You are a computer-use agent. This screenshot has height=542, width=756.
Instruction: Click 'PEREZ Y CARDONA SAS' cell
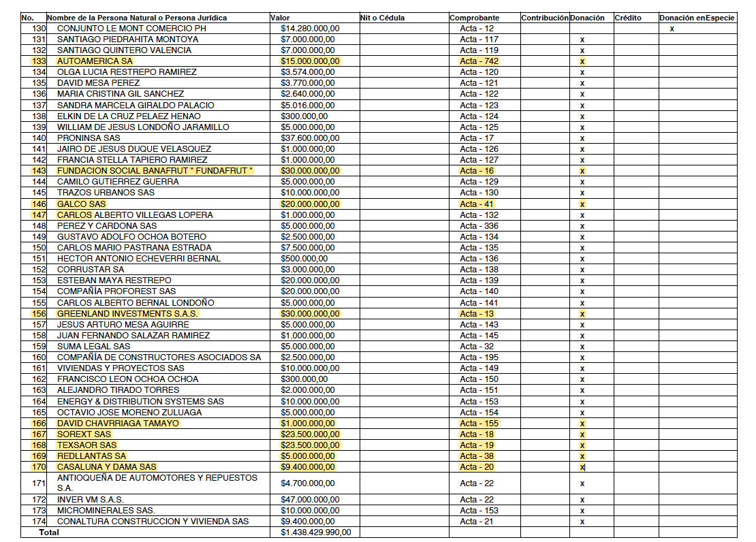tap(106, 225)
